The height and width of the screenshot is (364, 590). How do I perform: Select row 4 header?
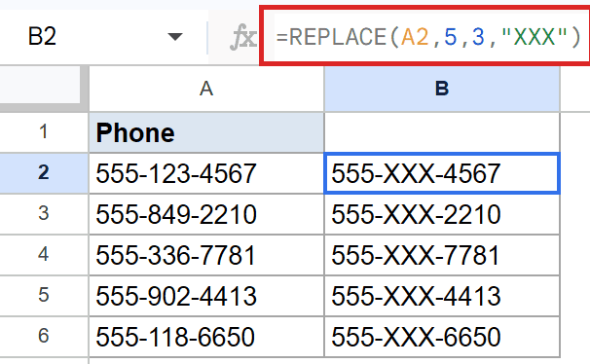[x=44, y=255]
